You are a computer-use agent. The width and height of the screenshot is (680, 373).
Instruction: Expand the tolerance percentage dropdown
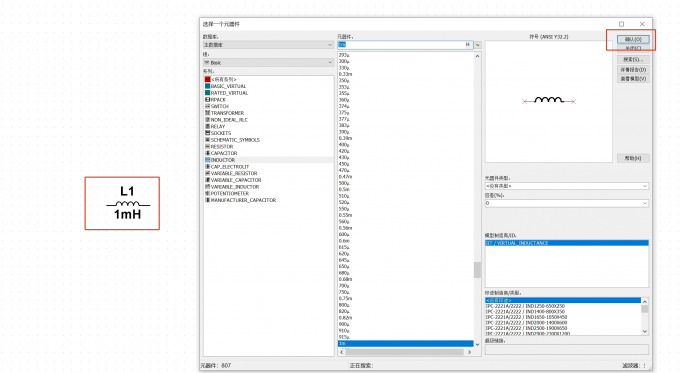[567, 203]
